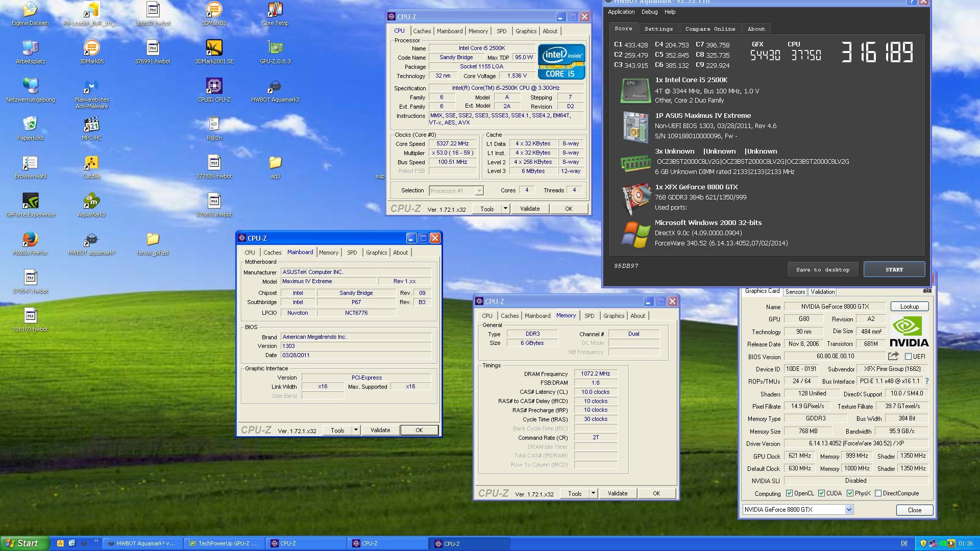Viewport: 980px width, 551px height.
Task: Open Processor #1 selection dropdown
Action: pos(479,191)
